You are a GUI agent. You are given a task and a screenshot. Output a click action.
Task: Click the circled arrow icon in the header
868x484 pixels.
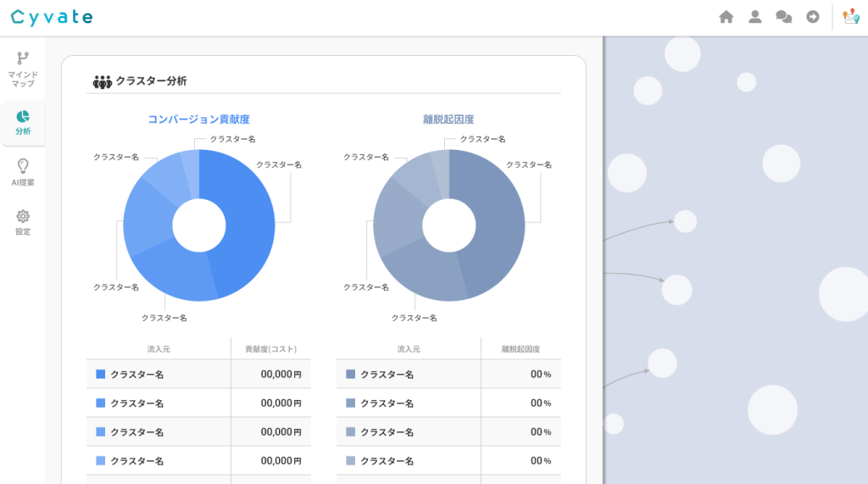(x=813, y=17)
